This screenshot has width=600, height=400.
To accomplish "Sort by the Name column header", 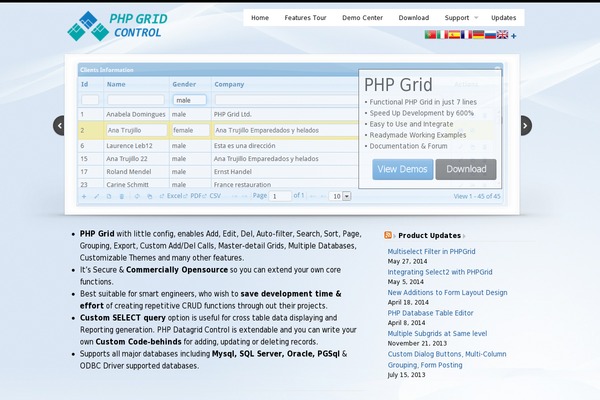I will tap(116, 84).
